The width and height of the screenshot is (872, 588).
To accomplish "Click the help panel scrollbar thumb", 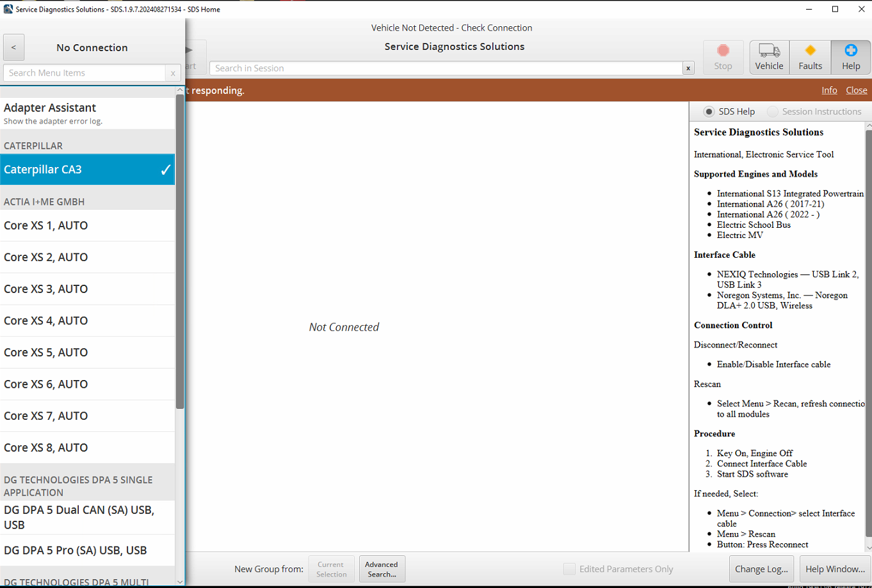I will tap(869, 333).
